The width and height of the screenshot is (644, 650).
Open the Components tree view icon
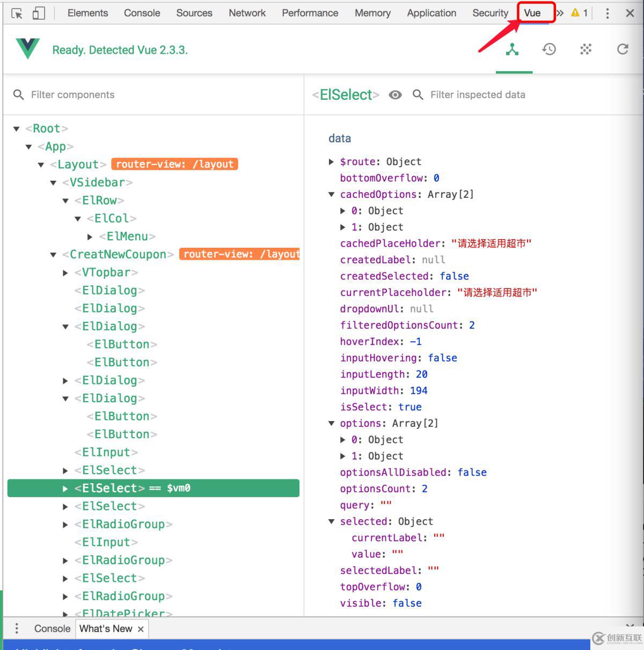(513, 50)
